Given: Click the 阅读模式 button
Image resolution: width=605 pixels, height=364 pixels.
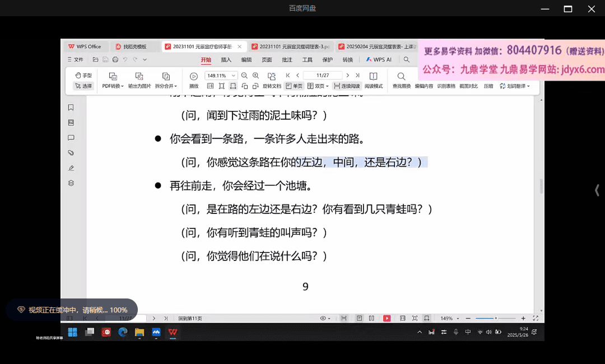Looking at the screenshot, I should pos(374,86).
